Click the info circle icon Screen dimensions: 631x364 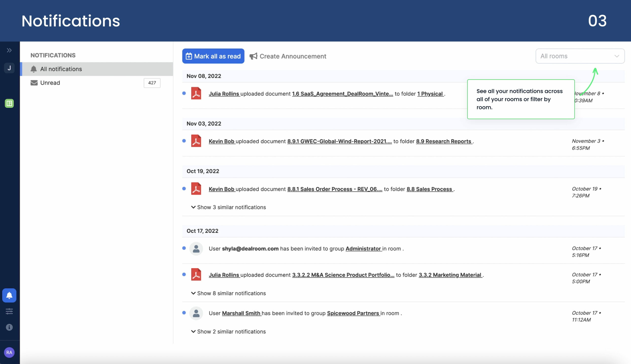pyautogui.click(x=9, y=327)
